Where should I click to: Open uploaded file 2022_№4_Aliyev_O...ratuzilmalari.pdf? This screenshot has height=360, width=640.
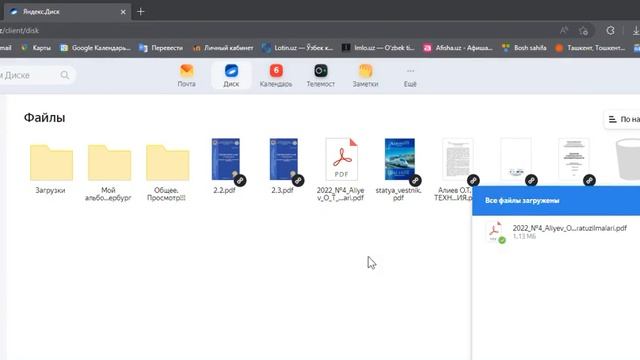[569, 228]
